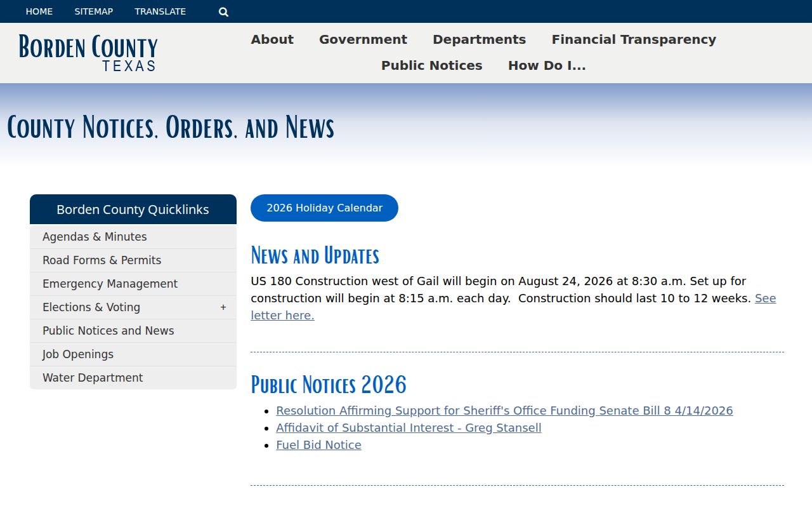The image size is (812, 508).
Task: Open Road Forms & Permits quicklink
Action: click(x=133, y=260)
